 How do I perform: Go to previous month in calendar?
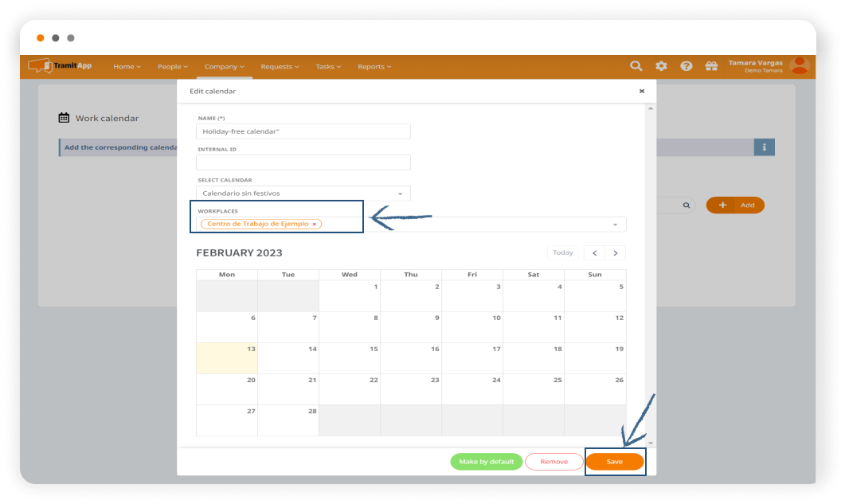594,252
